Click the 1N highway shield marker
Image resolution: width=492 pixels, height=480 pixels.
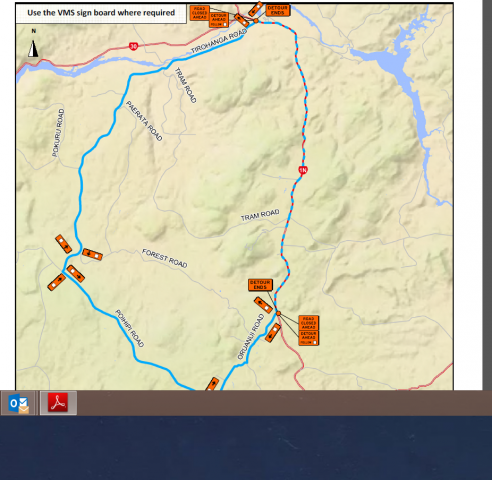point(303,170)
